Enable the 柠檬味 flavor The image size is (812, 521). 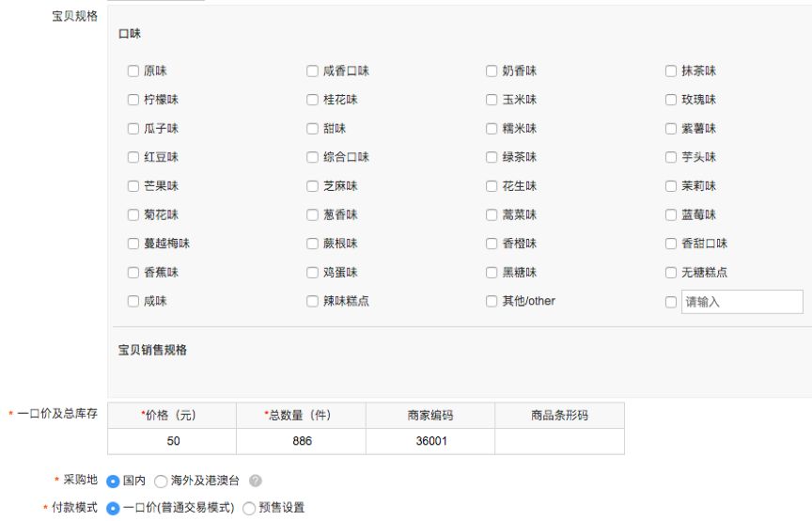tap(133, 100)
